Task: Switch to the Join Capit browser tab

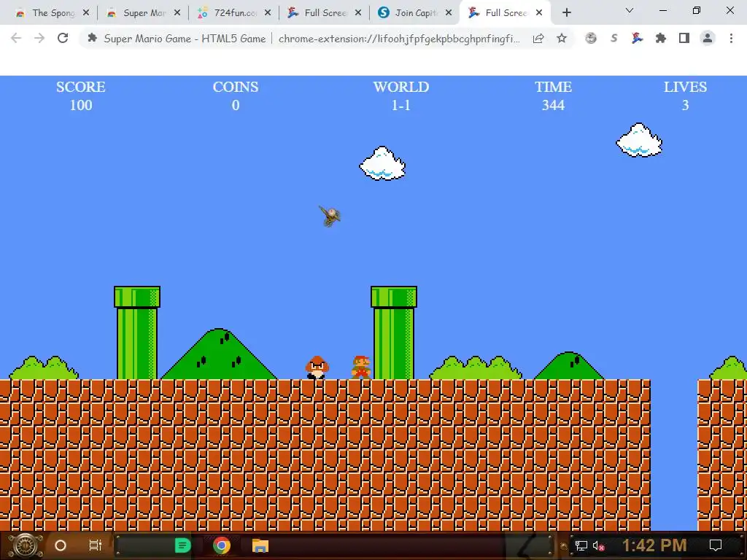Action: coord(414,13)
